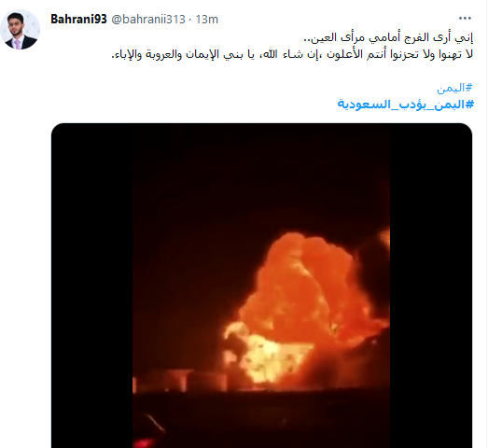Screen dimensions: 488x448
Task: Click the black right letterbox of the video
Action: 431,286
